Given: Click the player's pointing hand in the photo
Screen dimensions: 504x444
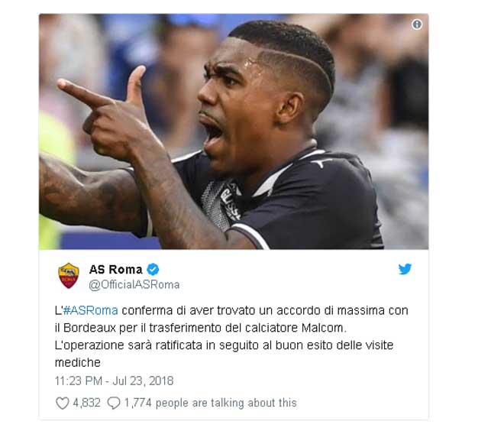Looking at the screenshot, I should tap(106, 112).
